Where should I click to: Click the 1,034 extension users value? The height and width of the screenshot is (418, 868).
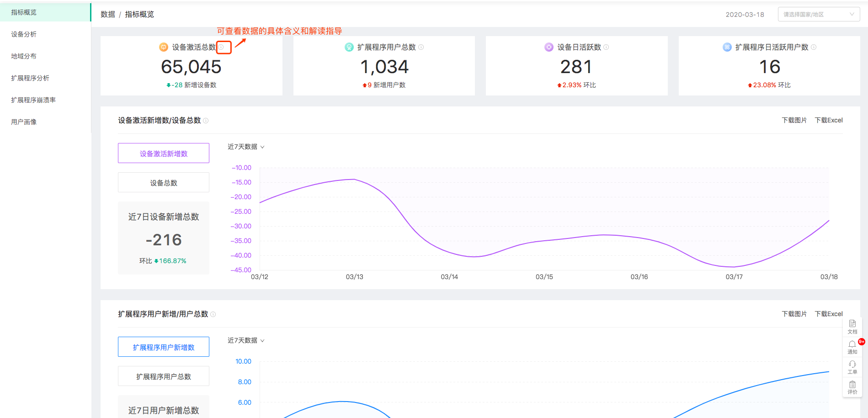point(384,67)
